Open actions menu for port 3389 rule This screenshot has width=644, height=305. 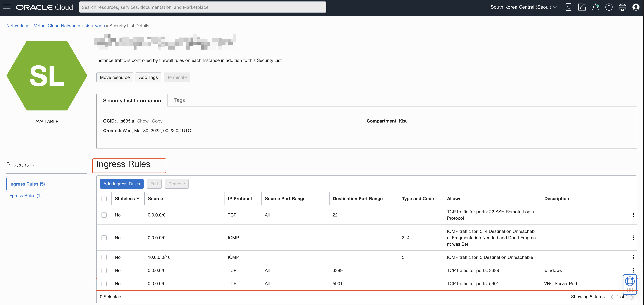(633, 270)
